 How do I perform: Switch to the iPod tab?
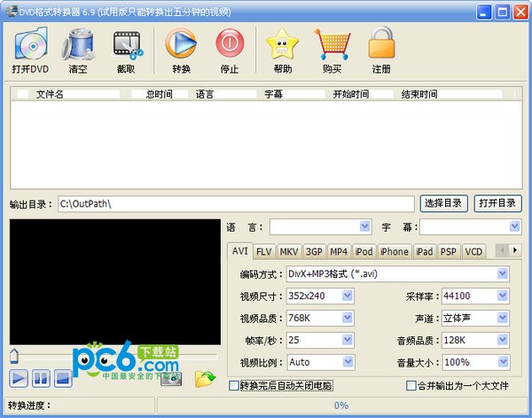[x=364, y=252]
